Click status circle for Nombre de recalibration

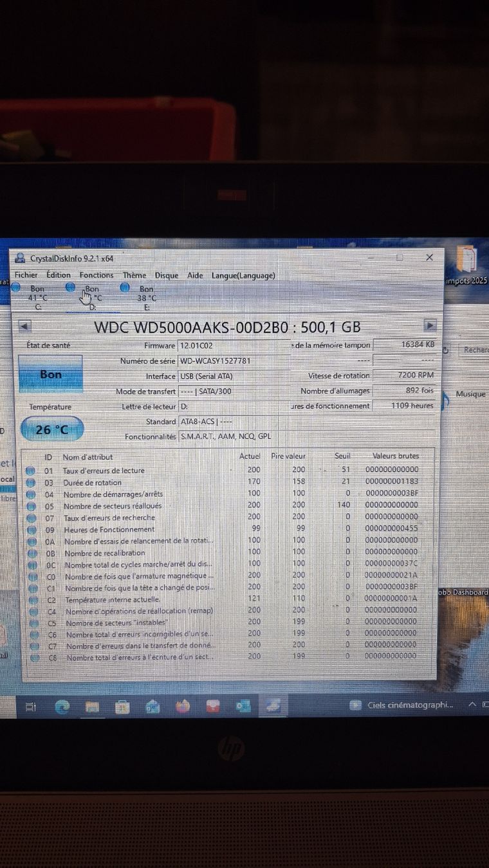32,553
